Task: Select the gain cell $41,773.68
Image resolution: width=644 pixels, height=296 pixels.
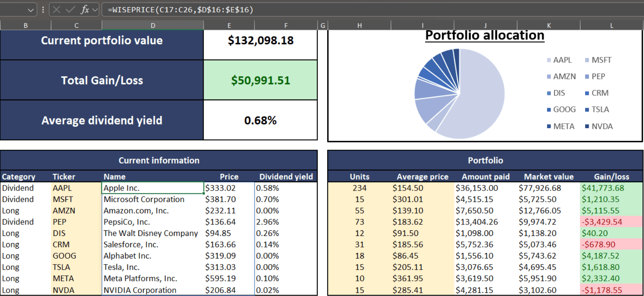Action: coord(611,188)
